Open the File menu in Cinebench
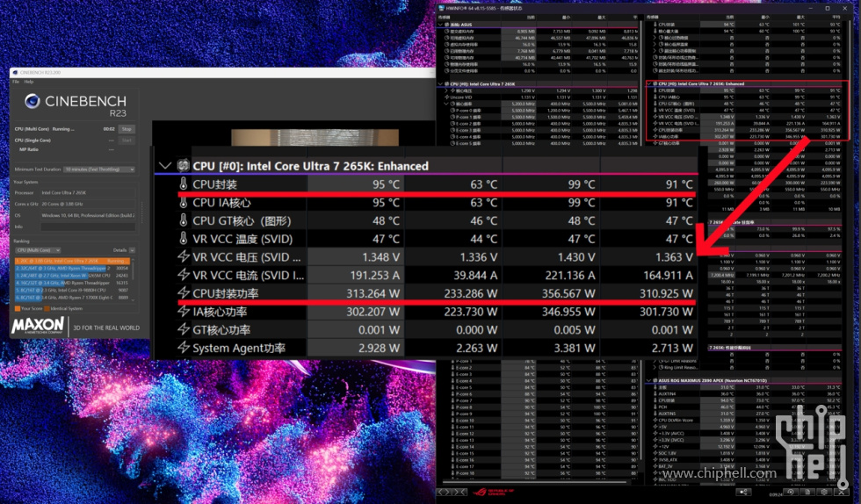This screenshot has width=861, height=504. [x=16, y=82]
